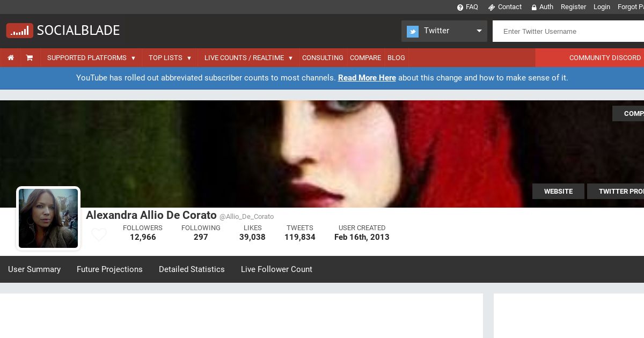Expand the Live Counts / Realtime menu
644x338 pixels.
click(248, 58)
